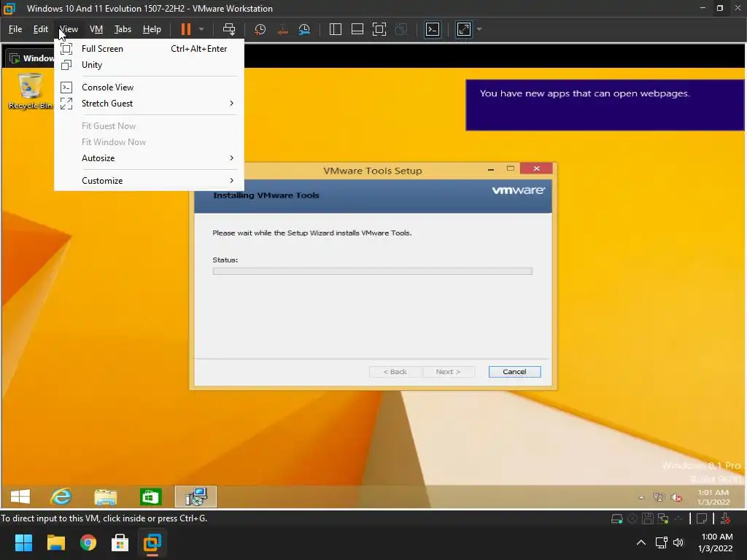Screen dimensions: 747x560
Task: Open the Recycle Bin on the guest desktop
Action: pos(29,91)
